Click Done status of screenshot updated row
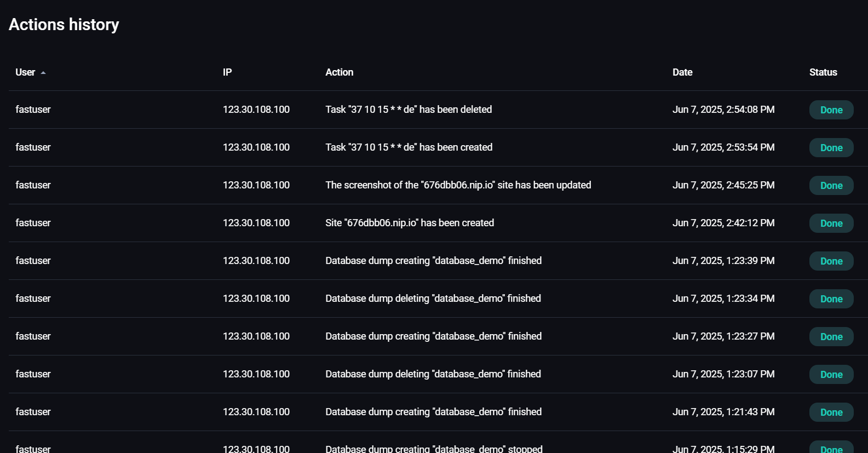 pos(831,186)
